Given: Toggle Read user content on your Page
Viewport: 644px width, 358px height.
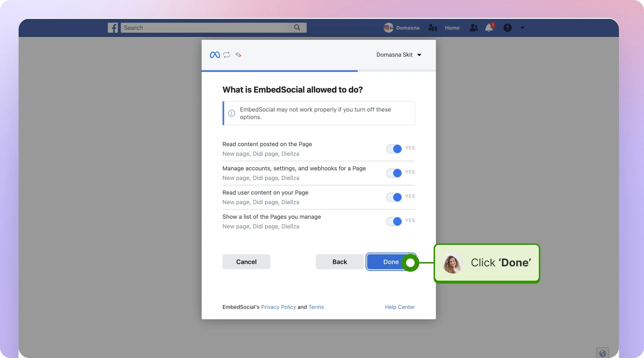Looking at the screenshot, I should tap(394, 197).
